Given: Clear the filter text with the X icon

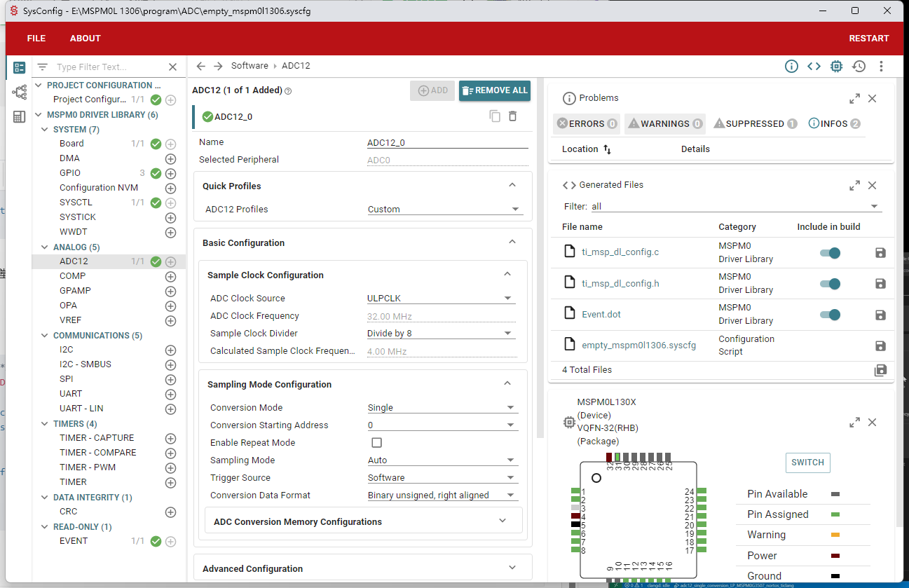Looking at the screenshot, I should [x=173, y=67].
